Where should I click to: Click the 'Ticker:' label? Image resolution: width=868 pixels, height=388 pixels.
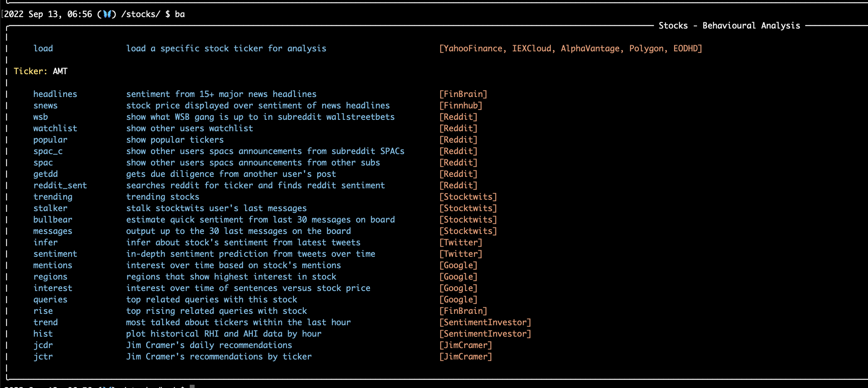31,71
